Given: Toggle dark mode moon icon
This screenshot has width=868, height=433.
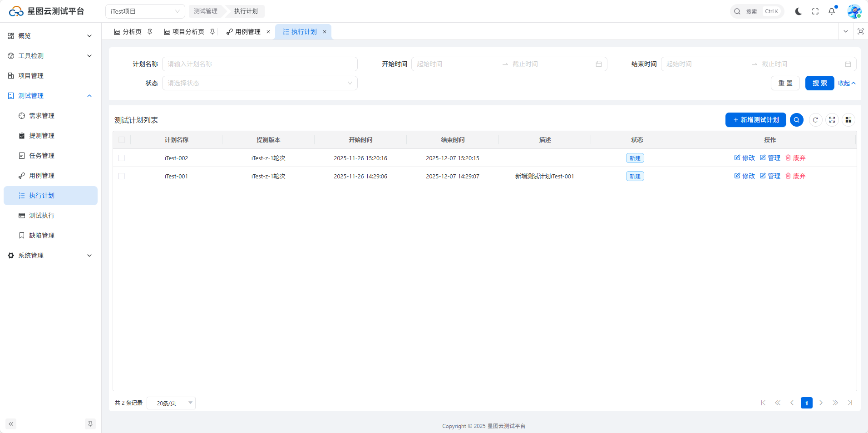Looking at the screenshot, I should [798, 11].
